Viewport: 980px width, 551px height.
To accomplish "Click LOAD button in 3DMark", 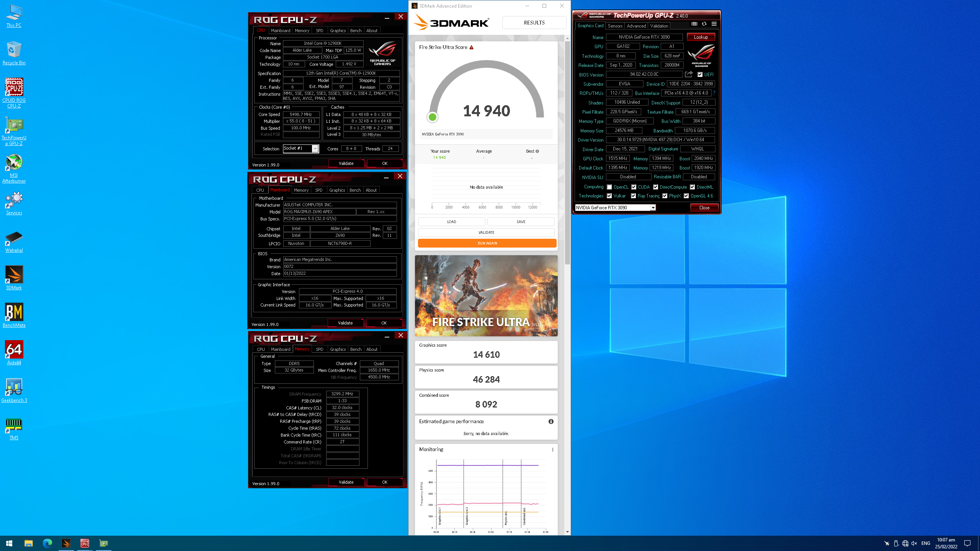I will point(451,222).
